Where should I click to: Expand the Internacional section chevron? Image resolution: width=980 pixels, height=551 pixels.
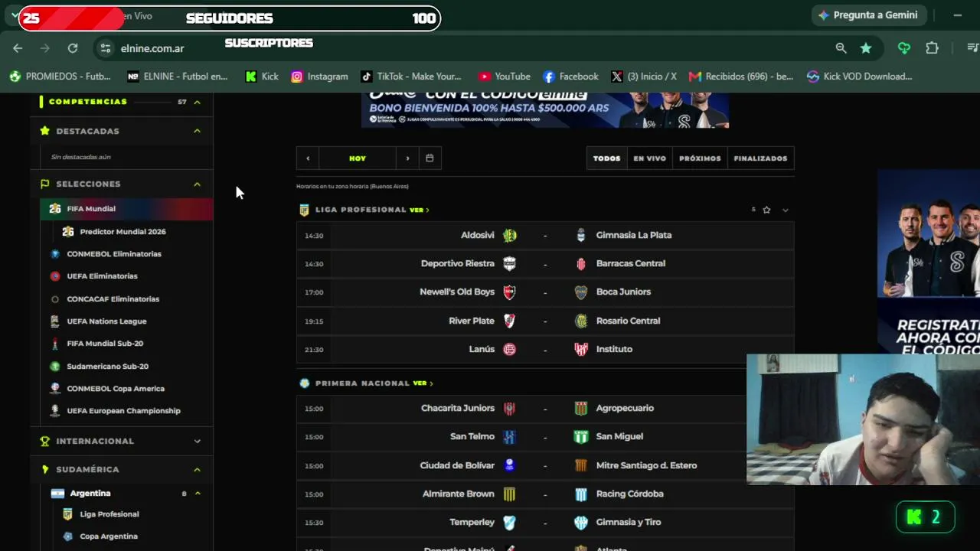pyautogui.click(x=197, y=442)
